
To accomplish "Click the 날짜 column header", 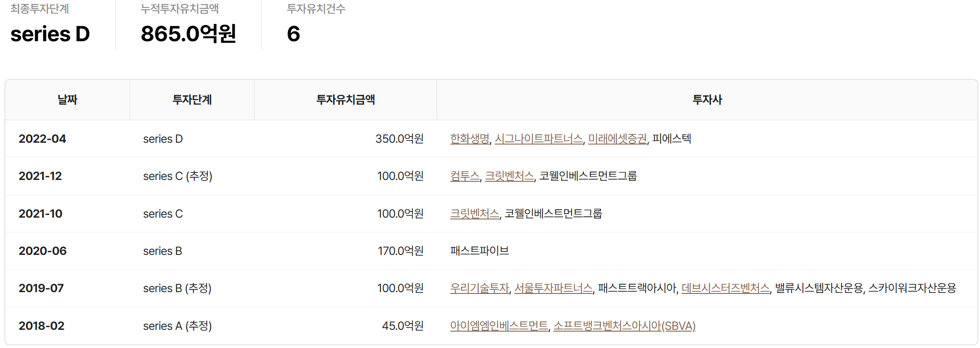I will click(x=67, y=100).
